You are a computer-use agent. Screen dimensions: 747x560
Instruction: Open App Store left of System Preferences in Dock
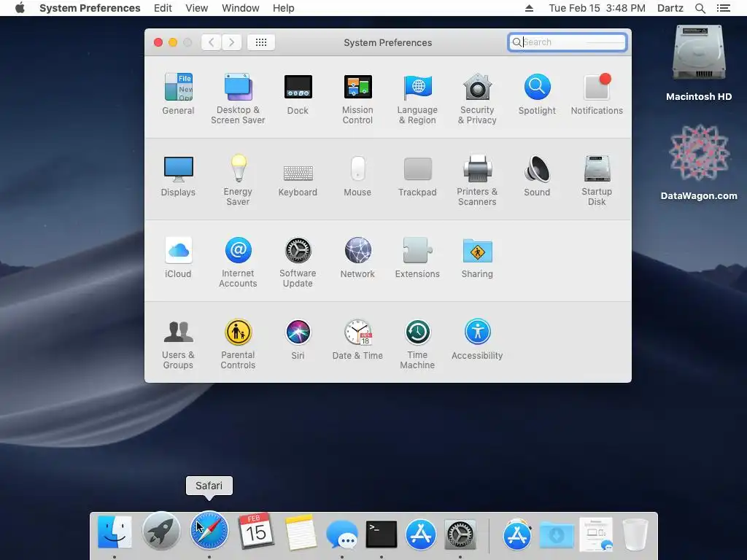click(x=421, y=534)
